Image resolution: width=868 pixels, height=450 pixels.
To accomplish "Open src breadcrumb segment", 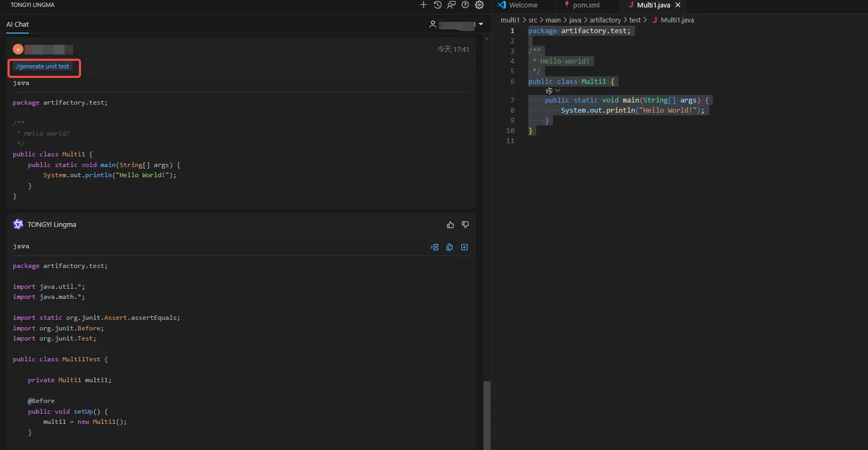I will pyautogui.click(x=533, y=20).
